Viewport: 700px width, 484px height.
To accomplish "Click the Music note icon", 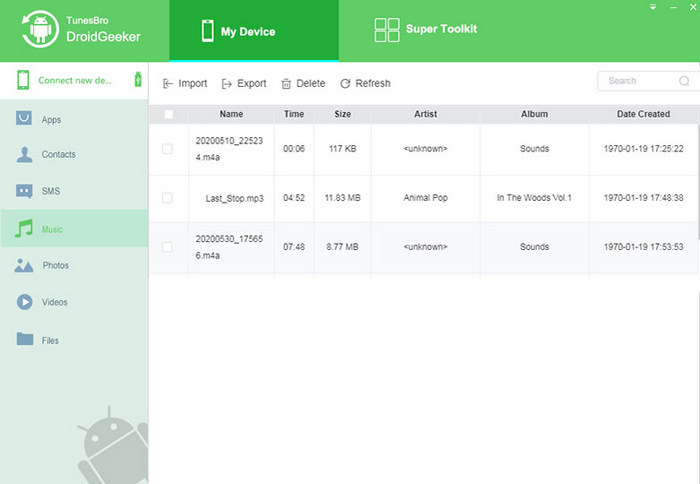I will (24, 228).
